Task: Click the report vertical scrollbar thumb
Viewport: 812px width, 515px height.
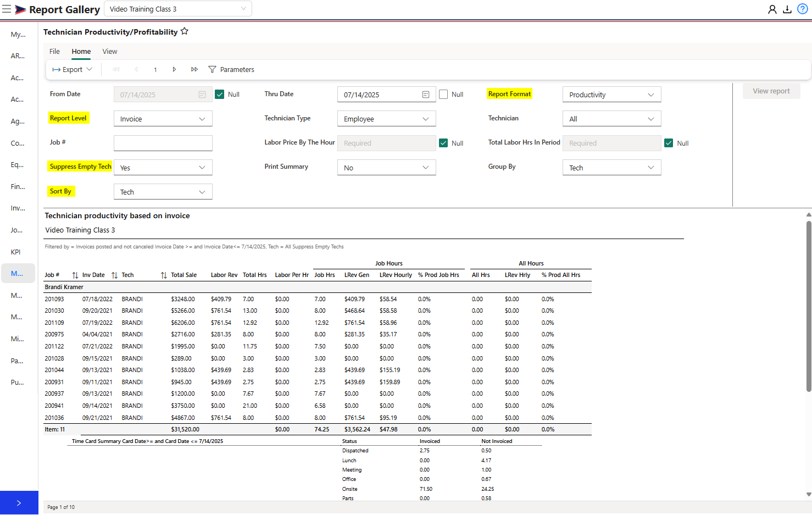Action: 809,306
